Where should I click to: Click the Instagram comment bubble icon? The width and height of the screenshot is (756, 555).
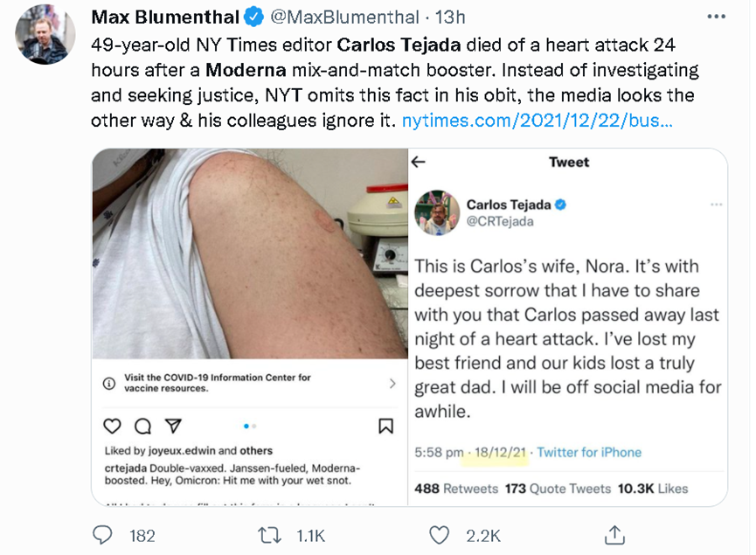[x=142, y=426]
